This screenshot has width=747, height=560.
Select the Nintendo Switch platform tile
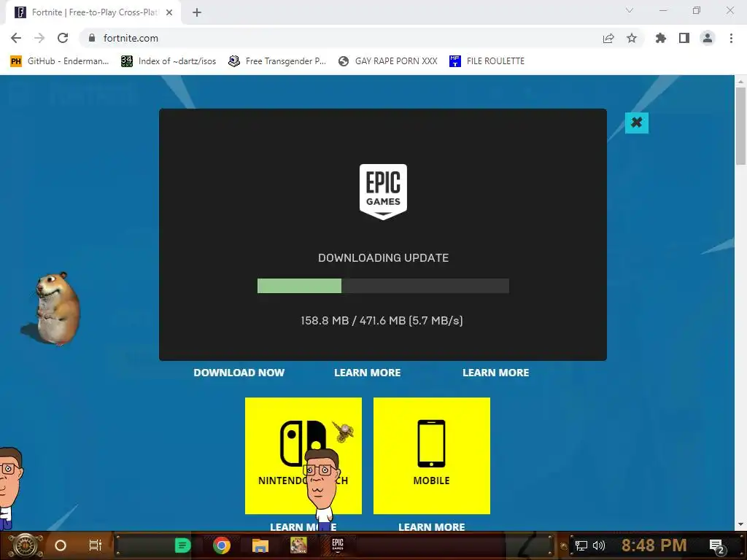[x=303, y=456]
